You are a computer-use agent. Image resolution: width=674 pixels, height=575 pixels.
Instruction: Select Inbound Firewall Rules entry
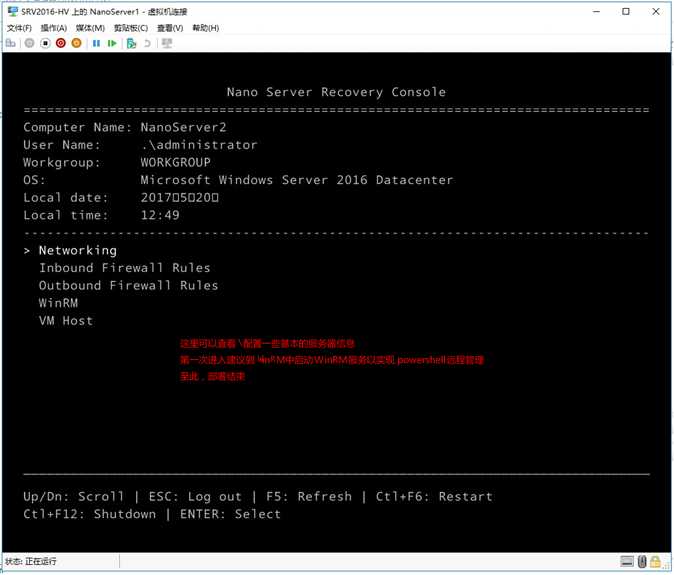point(125,268)
